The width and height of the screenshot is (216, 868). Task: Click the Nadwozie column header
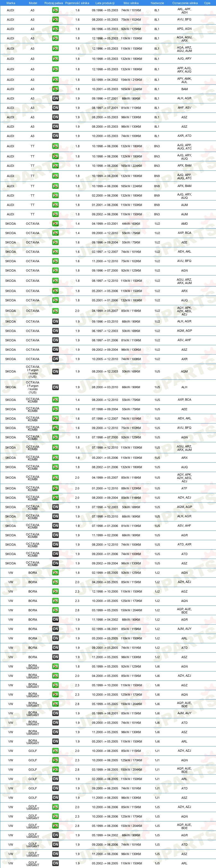pos(157,3)
